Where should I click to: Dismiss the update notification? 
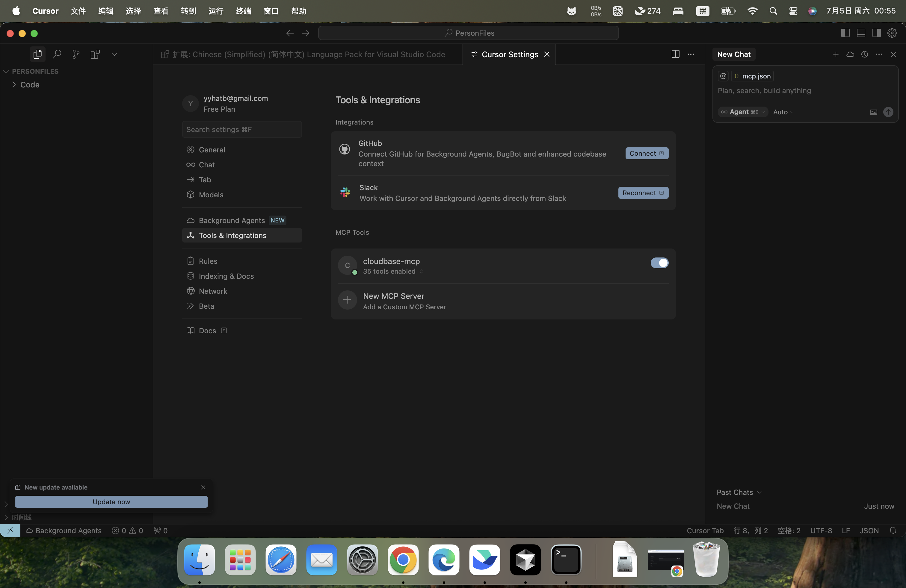coord(203,487)
